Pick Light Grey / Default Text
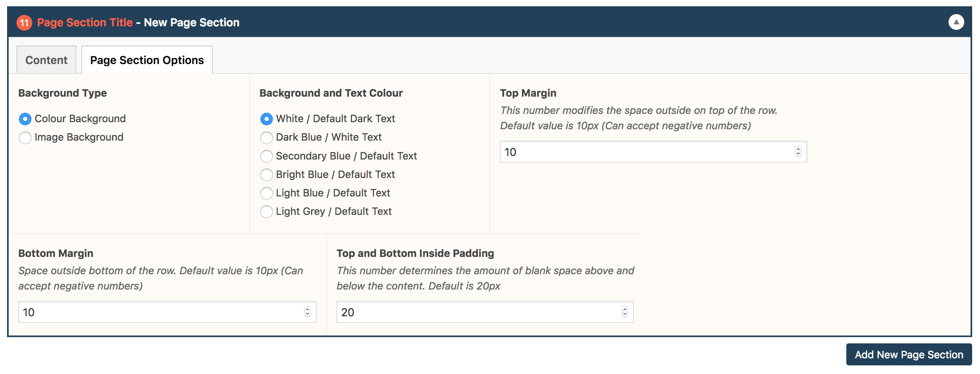 click(267, 211)
